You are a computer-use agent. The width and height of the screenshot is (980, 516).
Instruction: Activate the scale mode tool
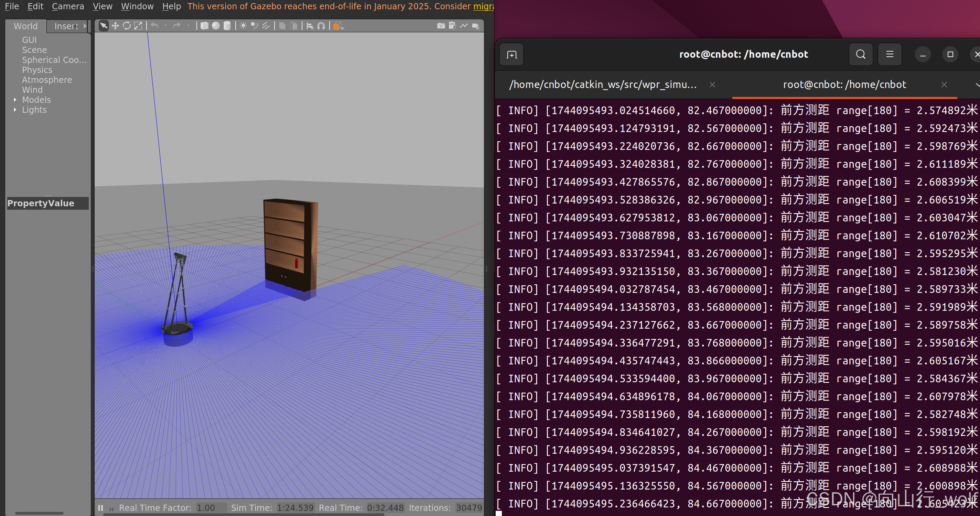(138, 26)
